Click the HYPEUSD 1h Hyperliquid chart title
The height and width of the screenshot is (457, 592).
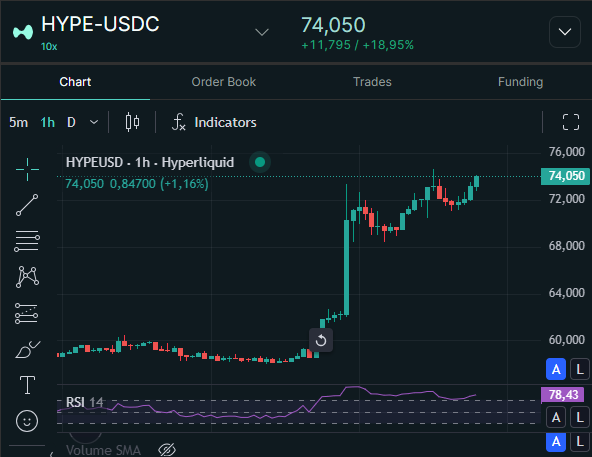(x=150, y=162)
